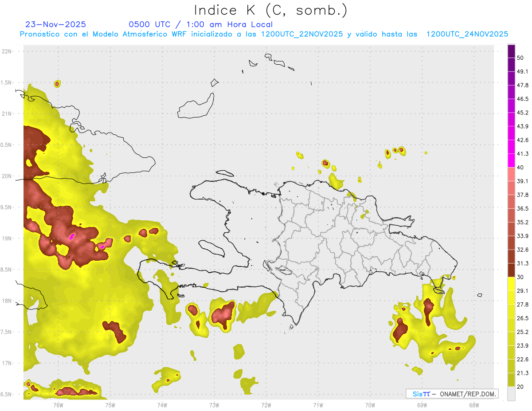Click the colorbar value '35.2'
Image resolution: width=532 pixels, height=411 pixels.
(x=523, y=222)
